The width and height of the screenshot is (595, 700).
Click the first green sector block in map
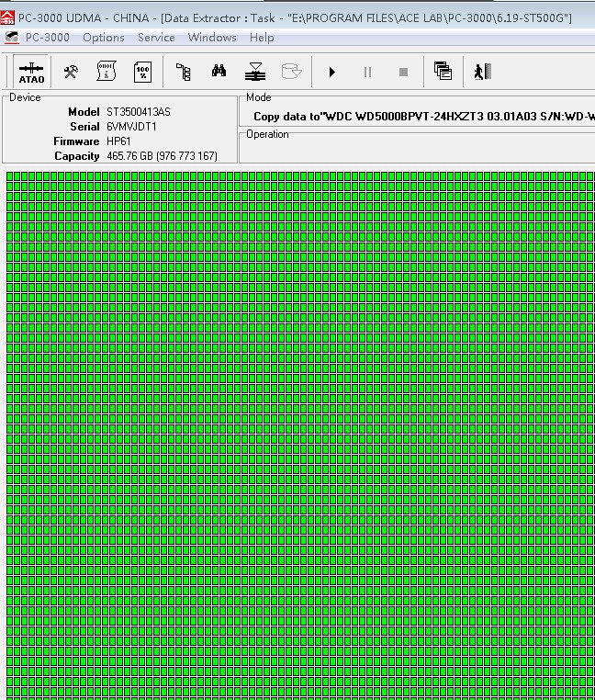click(x=10, y=176)
